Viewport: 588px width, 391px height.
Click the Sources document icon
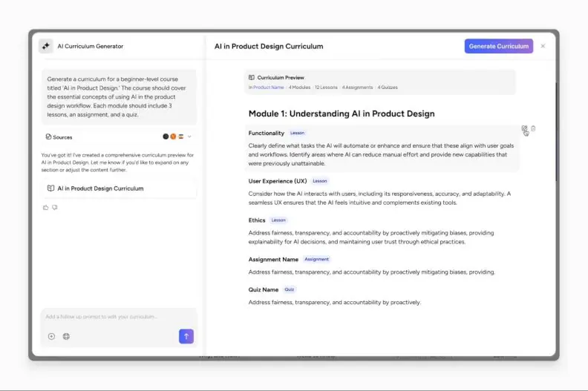tap(48, 137)
